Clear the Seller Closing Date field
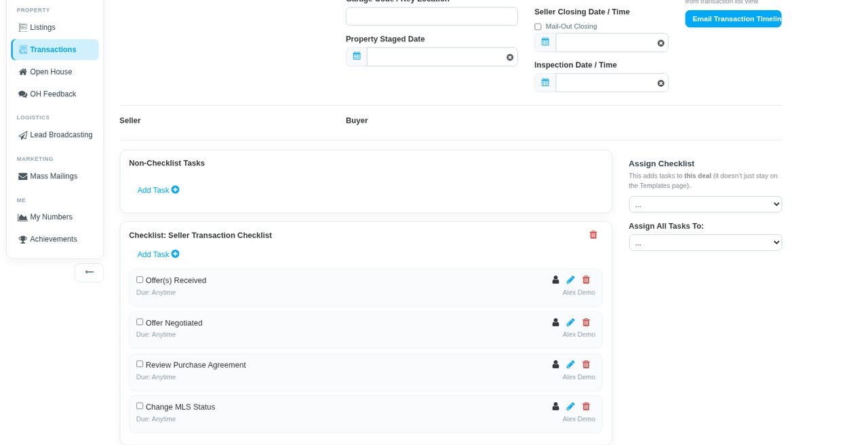The image size is (868, 445). 660,43
